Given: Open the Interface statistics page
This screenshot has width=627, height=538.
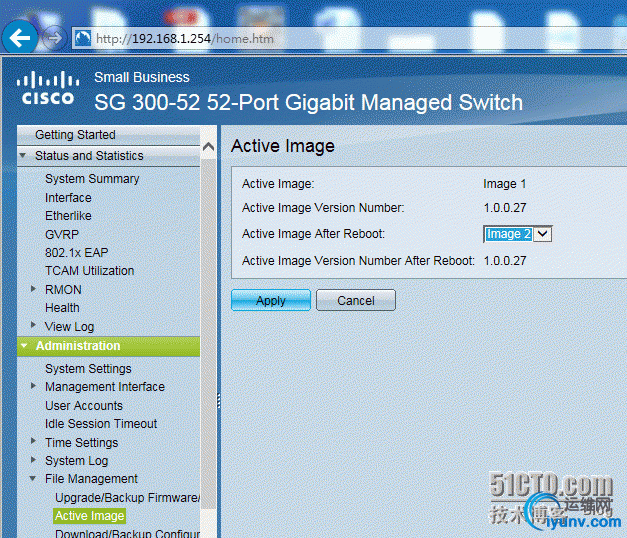Looking at the screenshot, I should tap(68, 198).
